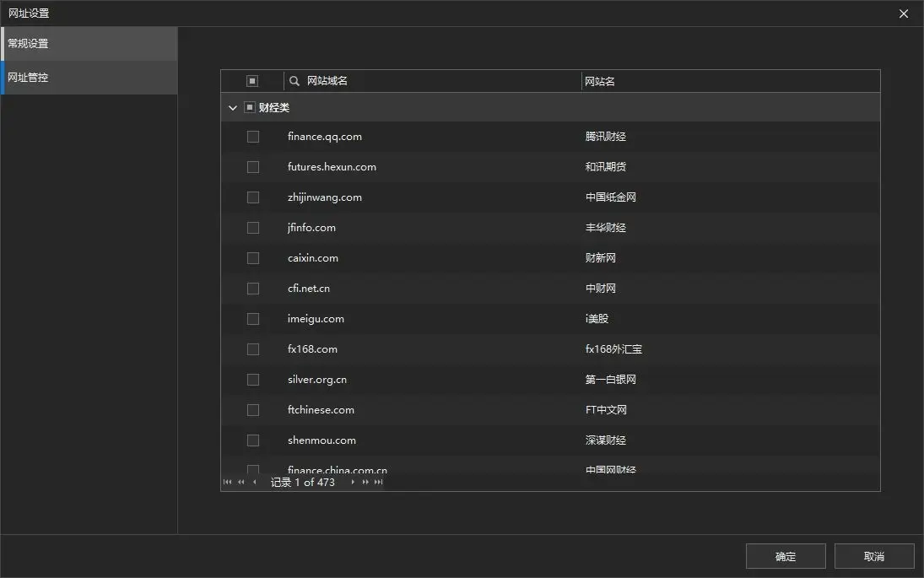924x578 pixels.
Task: Toggle the 财经类 group checkbox
Action: pyautogui.click(x=249, y=107)
